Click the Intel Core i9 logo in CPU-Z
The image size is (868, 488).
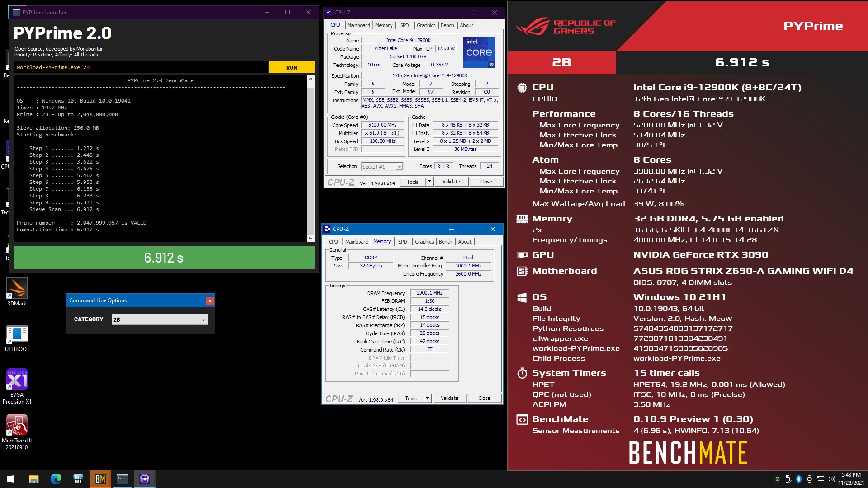(x=479, y=52)
